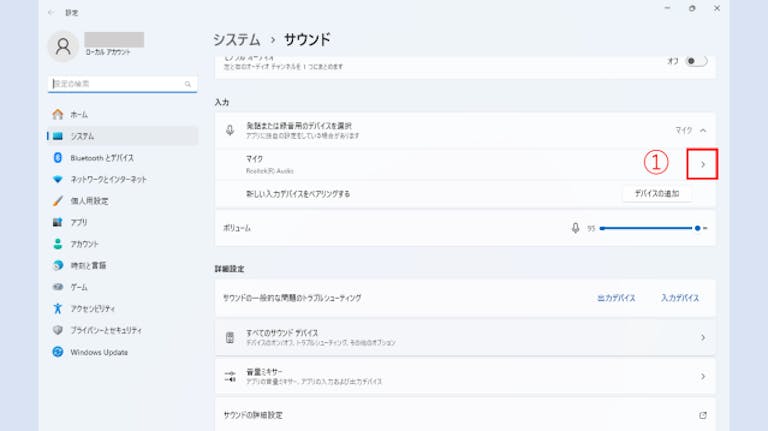Click the settings search field
The image size is (768, 431).
click(122, 84)
